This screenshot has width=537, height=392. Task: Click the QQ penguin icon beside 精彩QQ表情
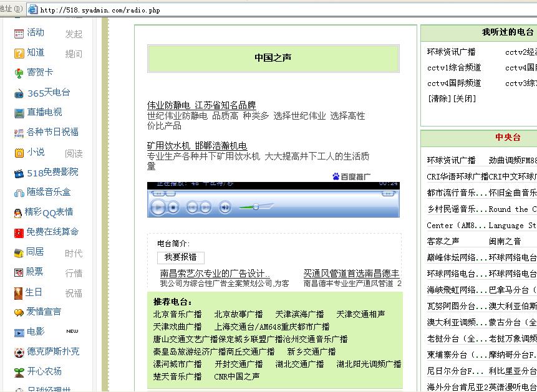(x=18, y=213)
